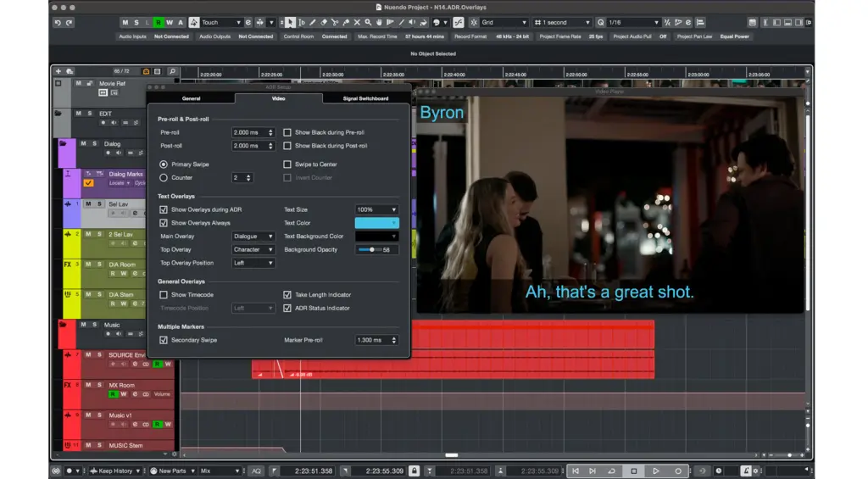868x479 pixels.
Task: Mute the Dialog folder track
Action: coord(84,143)
